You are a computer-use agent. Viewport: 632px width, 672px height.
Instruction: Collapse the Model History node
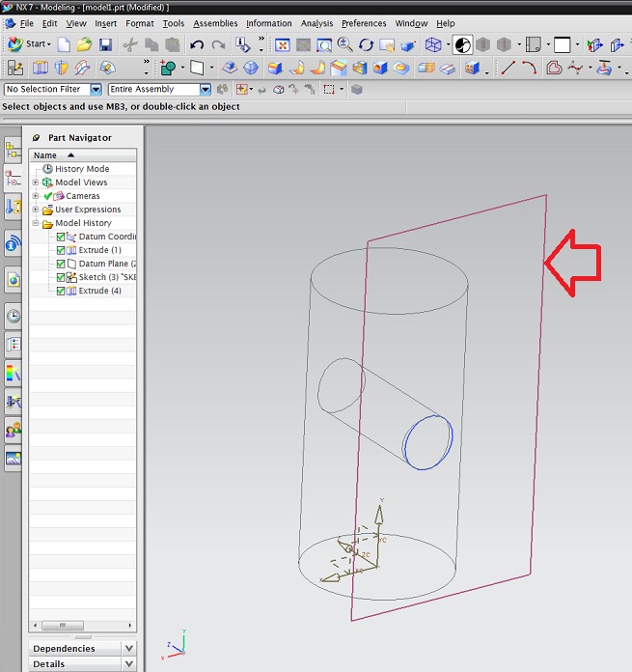tap(36, 223)
